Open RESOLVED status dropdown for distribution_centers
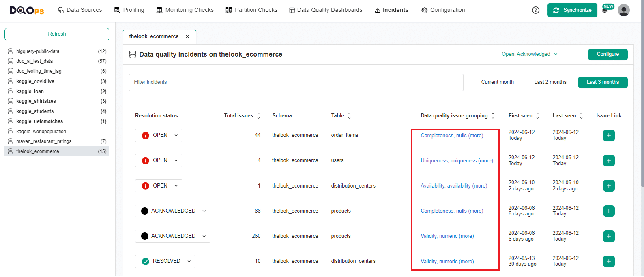 point(165,262)
